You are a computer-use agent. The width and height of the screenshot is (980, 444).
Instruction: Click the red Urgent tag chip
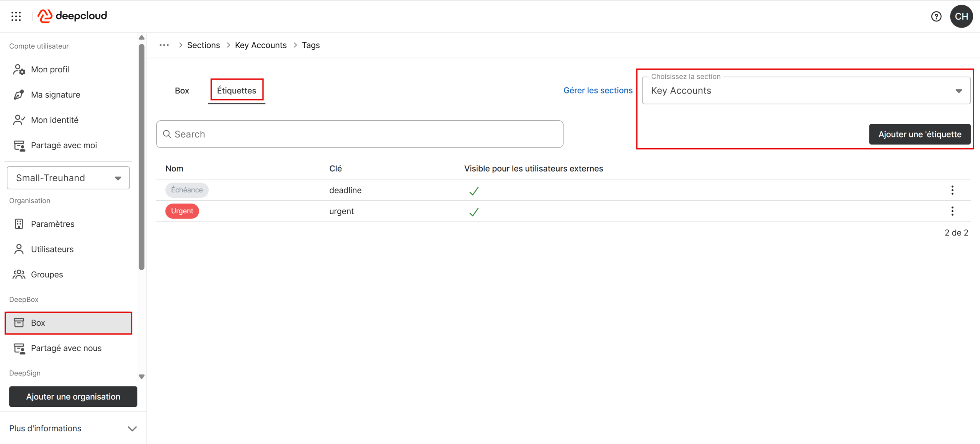tap(182, 211)
